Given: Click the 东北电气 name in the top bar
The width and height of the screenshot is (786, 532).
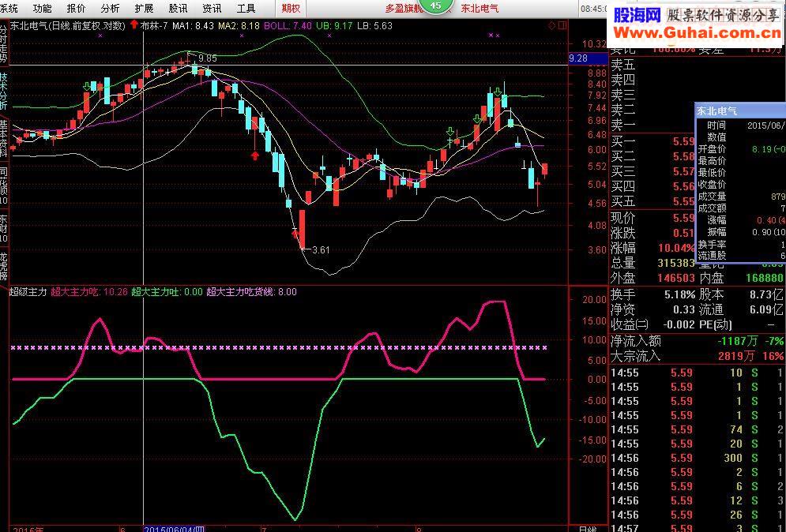Looking at the screenshot, I should point(479,9).
